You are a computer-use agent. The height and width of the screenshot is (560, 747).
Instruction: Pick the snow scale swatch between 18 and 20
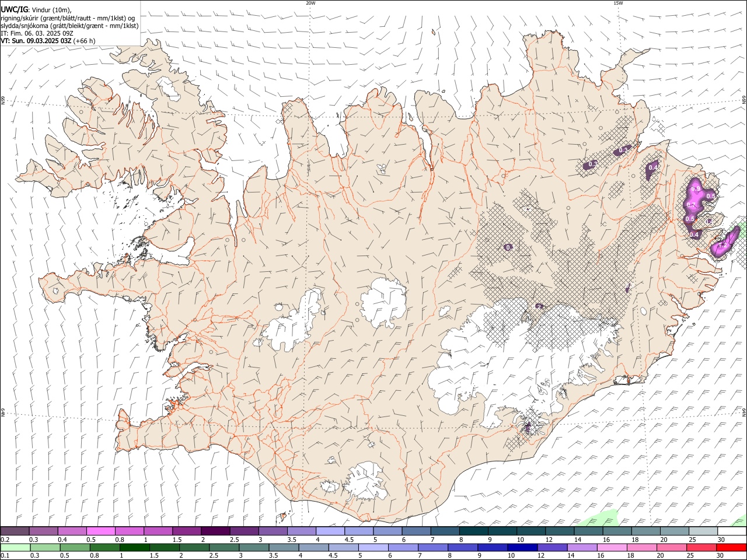[646, 531]
